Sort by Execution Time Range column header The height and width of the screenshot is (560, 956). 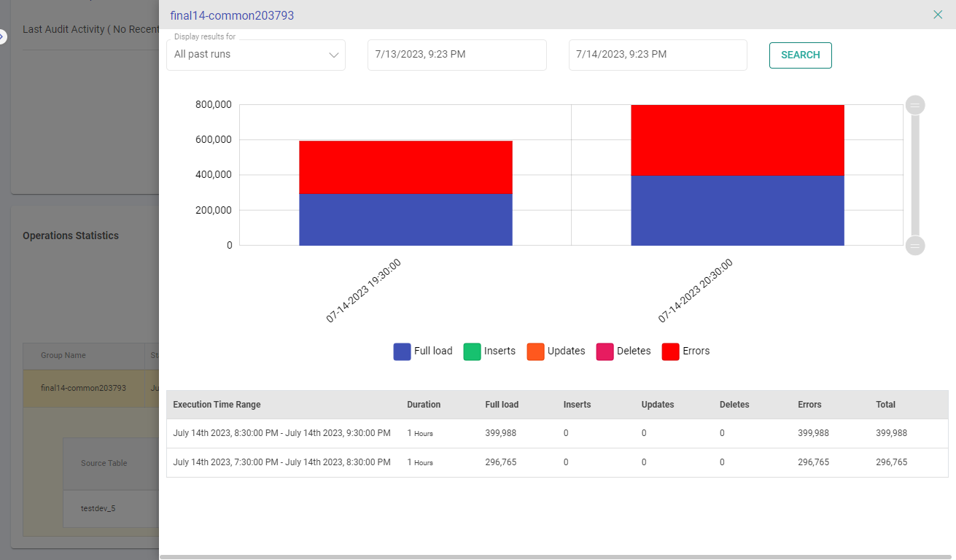click(x=217, y=405)
